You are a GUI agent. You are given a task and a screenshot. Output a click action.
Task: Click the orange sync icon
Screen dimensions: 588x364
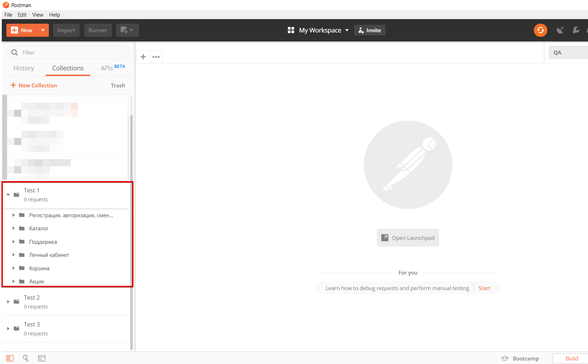[541, 30]
